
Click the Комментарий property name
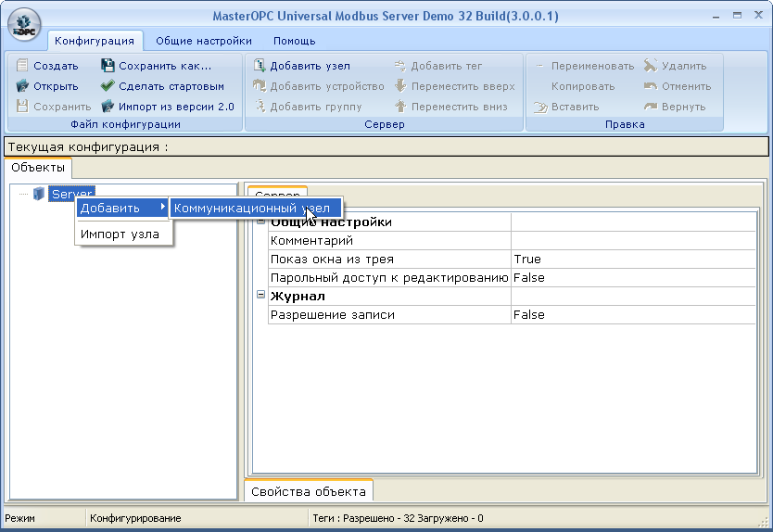(x=311, y=241)
